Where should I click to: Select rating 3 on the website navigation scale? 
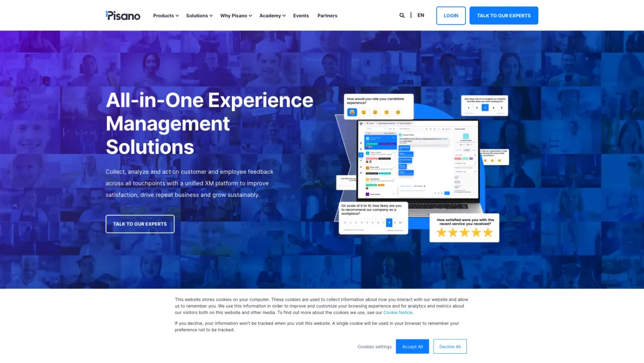[x=485, y=108]
